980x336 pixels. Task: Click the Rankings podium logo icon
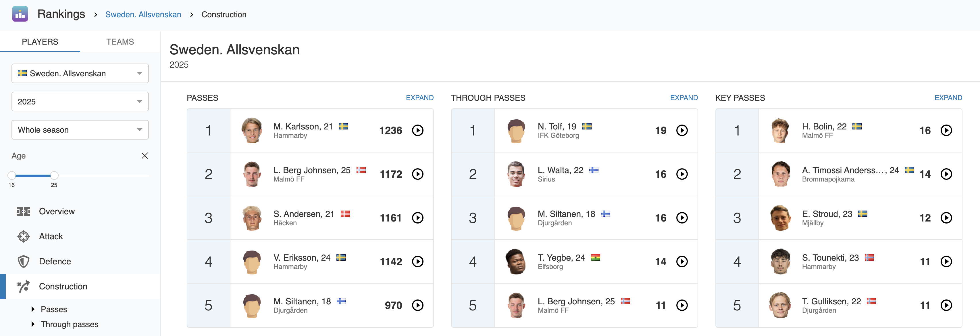coord(20,14)
